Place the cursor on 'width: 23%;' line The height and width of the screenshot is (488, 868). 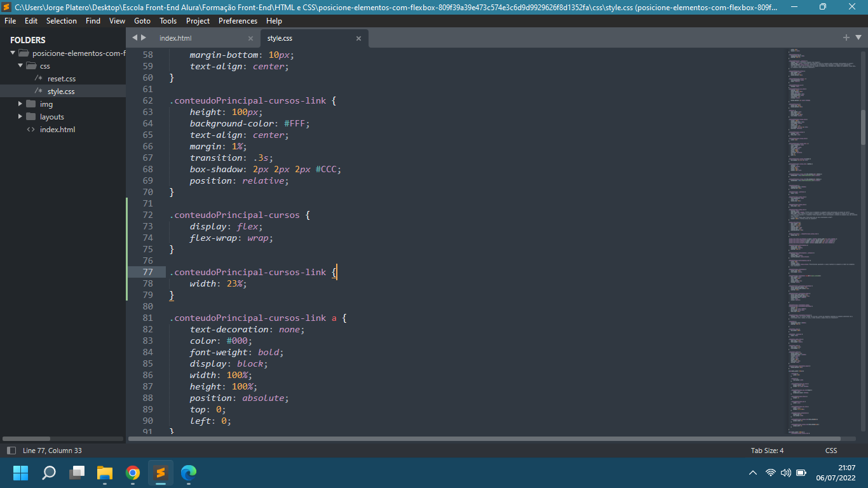click(218, 283)
